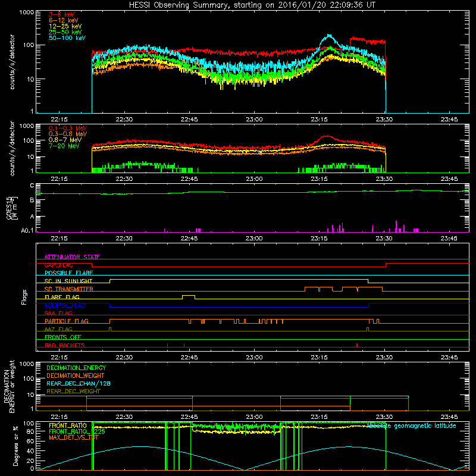Click the POSSIBLE_FLARE flag label

68,273
